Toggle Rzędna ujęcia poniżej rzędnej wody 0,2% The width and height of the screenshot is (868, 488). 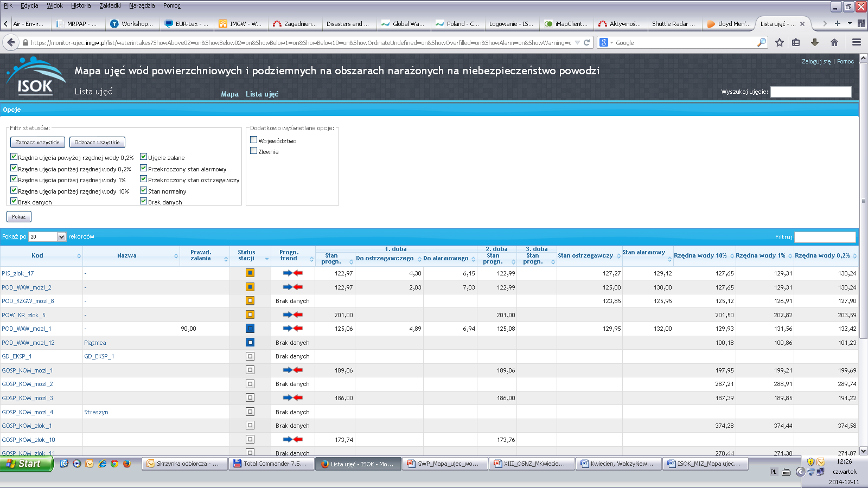pos(14,168)
